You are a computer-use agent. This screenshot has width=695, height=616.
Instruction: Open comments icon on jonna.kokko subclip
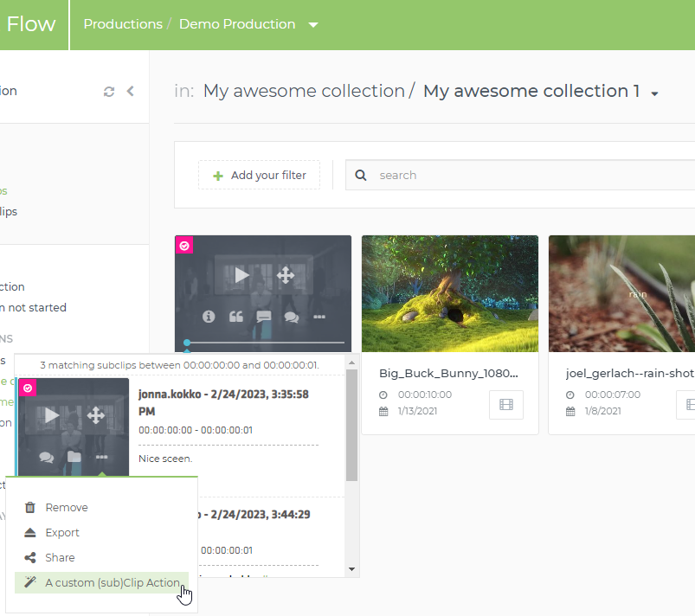coord(46,457)
